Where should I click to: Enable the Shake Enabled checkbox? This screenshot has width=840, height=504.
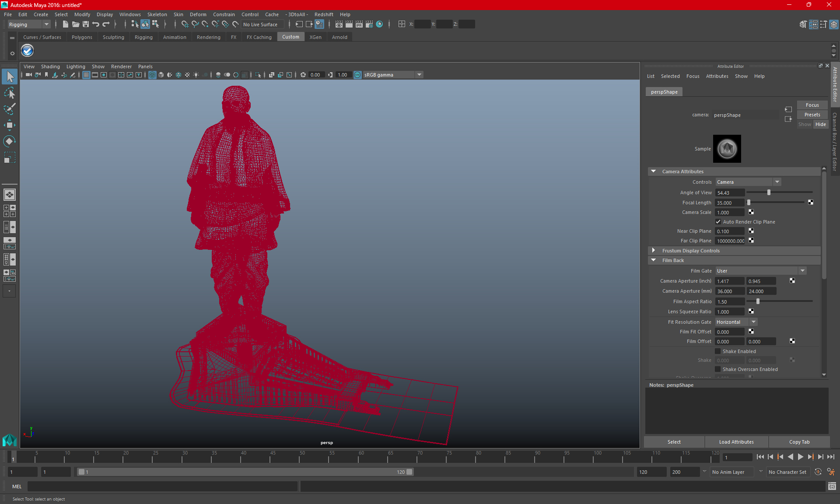tap(718, 351)
